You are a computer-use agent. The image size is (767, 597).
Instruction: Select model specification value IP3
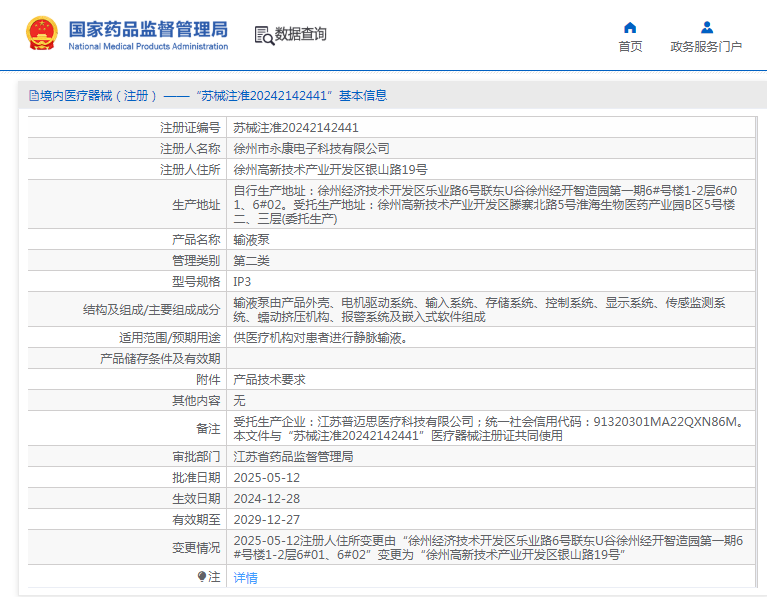[242, 282]
